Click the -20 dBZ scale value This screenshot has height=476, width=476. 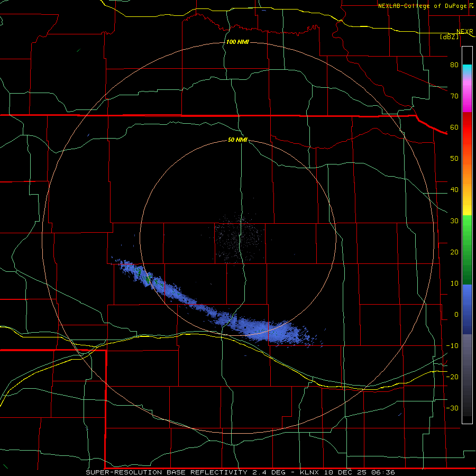(452, 377)
